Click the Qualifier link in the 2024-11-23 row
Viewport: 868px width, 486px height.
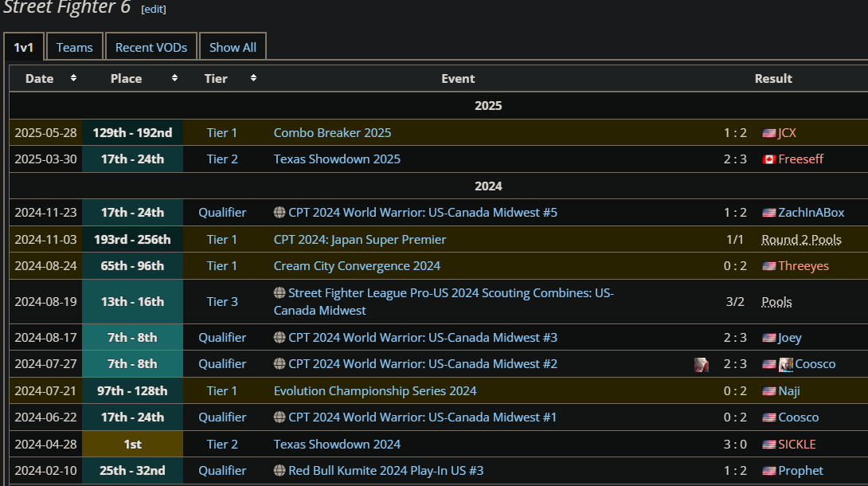click(x=222, y=213)
